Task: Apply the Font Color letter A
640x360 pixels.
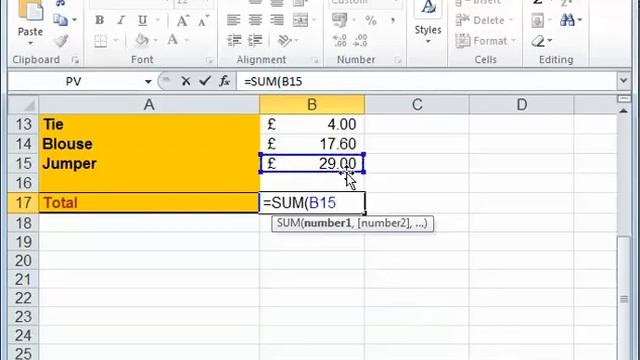Action: [x=173, y=40]
